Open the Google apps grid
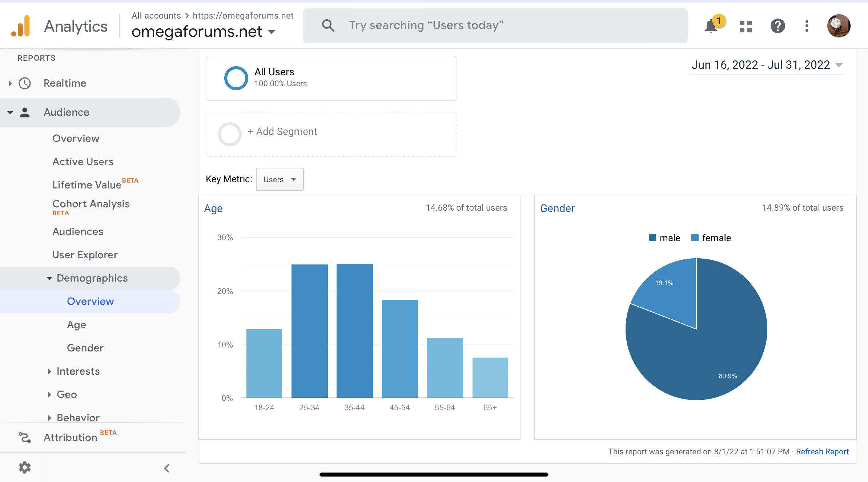868x482 pixels. (x=746, y=26)
